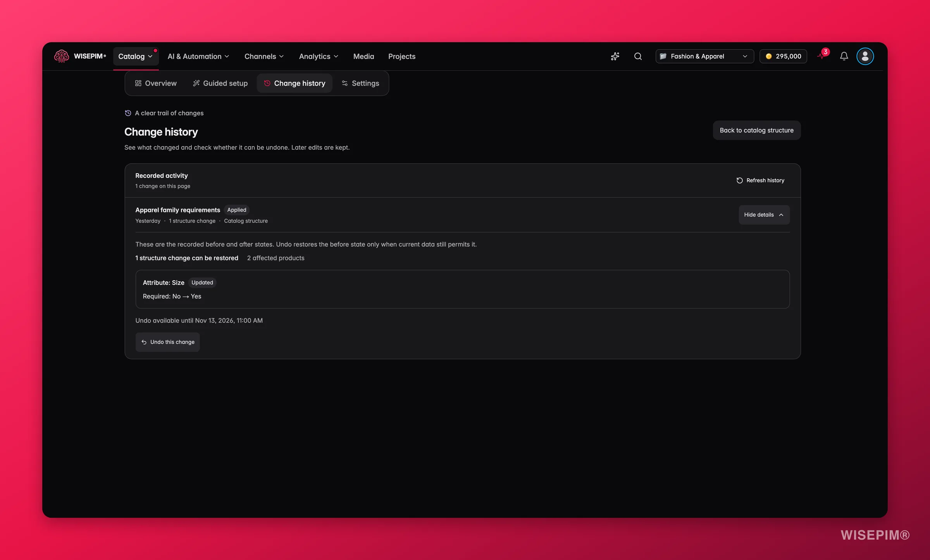
Task: Open the Fashion & Apparel workspace dropdown
Action: pyautogui.click(x=704, y=56)
